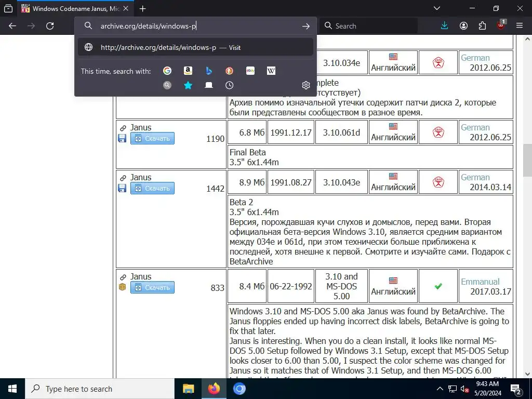Click the red quality stamp in 3.10.034e row
Image resolution: width=532 pixels, height=399 pixels.
[x=438, y=62]
